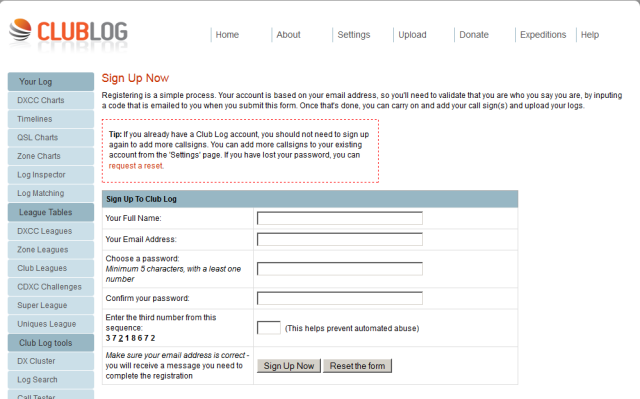640x399 pixels.
Task: Open DX Cluster in the sidebar
Action: click(x=51, y=361)
